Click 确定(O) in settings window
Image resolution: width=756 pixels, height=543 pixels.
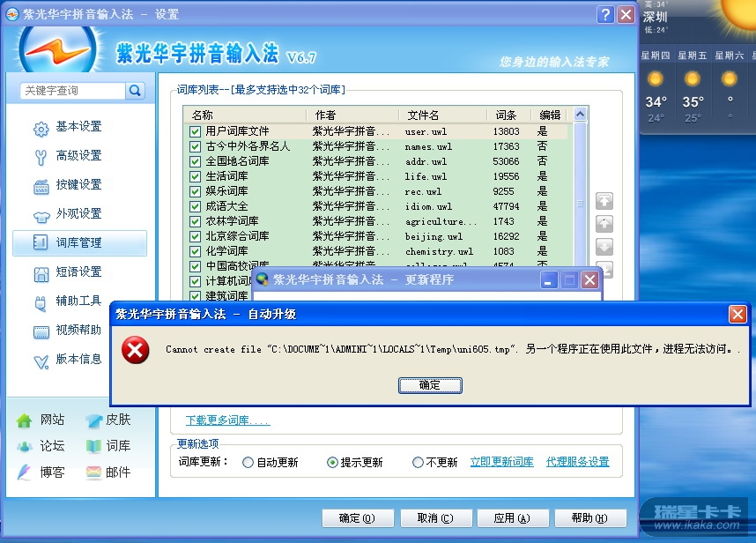(x=358, y=518)
